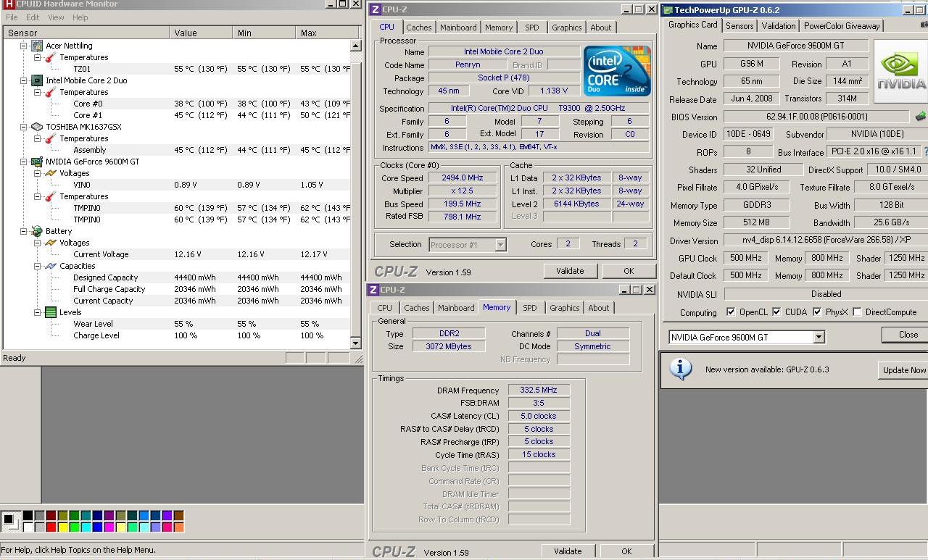Image resolution: width=928 pixels, height=560 pixels.
Task: Click the purple Z icon of the upper CPU-Z window
Action: pos(374,9)
